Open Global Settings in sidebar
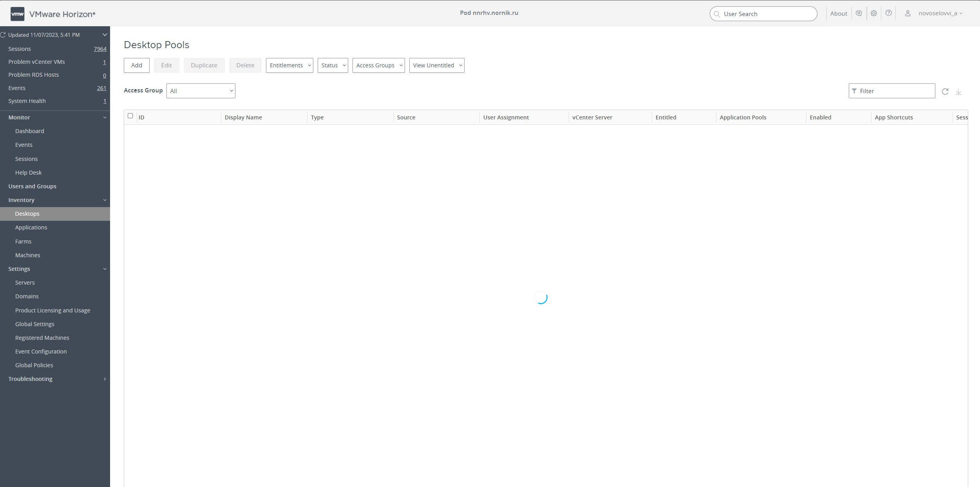Viewport: 980px width, 487px height. [x=35, y=324]
